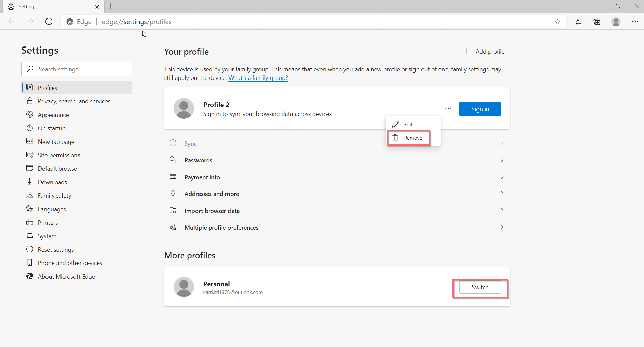Expand the Multiple profile preferences chevron
The height and width of the screenshot is (347, 644).
coord(502,227)
